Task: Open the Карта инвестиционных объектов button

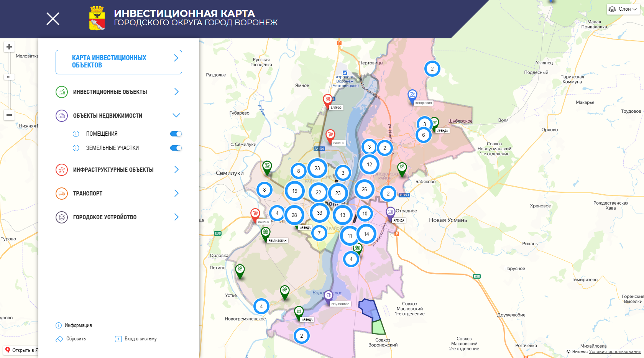Action: coord(119,62)
